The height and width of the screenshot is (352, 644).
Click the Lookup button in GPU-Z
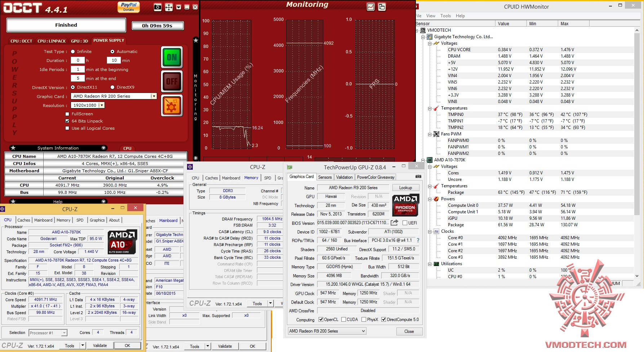(x=405, y=188)
